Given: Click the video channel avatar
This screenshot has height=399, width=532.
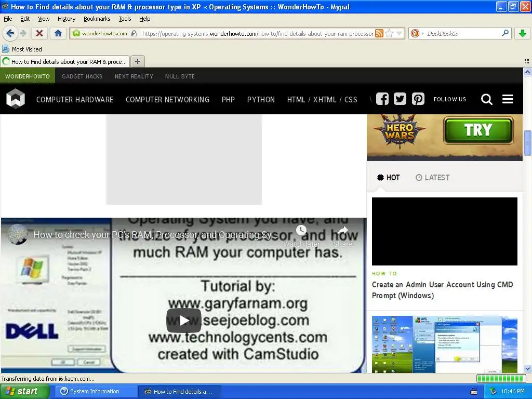Looking at the screenshot, I should click(17, 234).
